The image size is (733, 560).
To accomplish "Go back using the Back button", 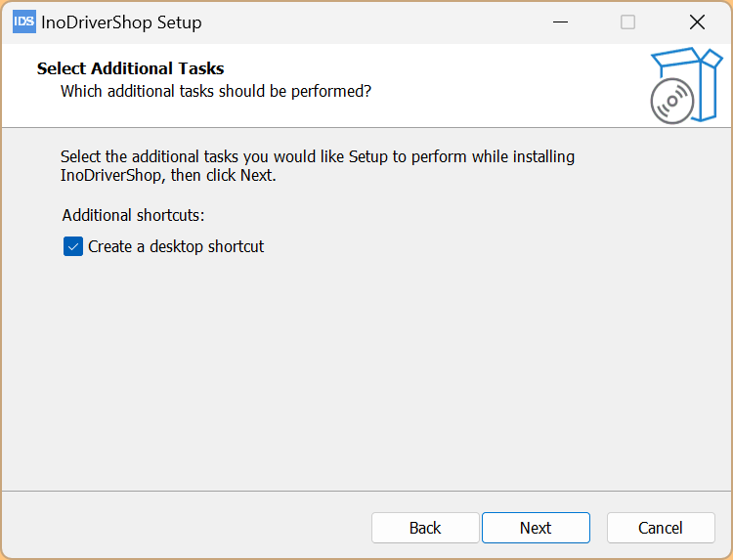I will coord(425,528).
